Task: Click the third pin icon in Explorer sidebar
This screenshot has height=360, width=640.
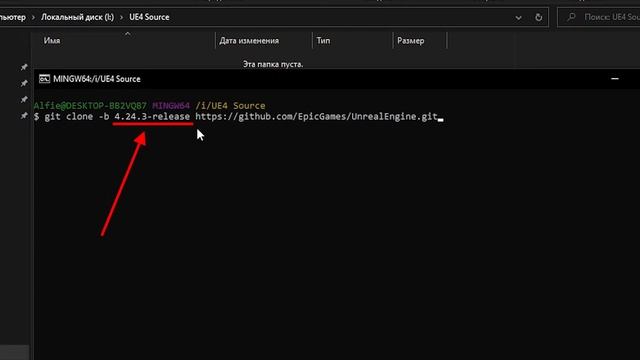Action: (24, 100)
